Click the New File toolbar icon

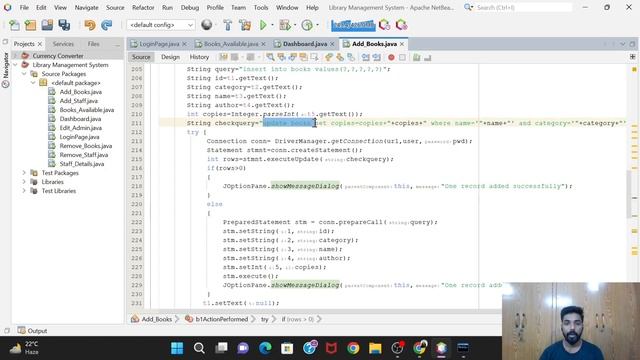tap(14, 25)
